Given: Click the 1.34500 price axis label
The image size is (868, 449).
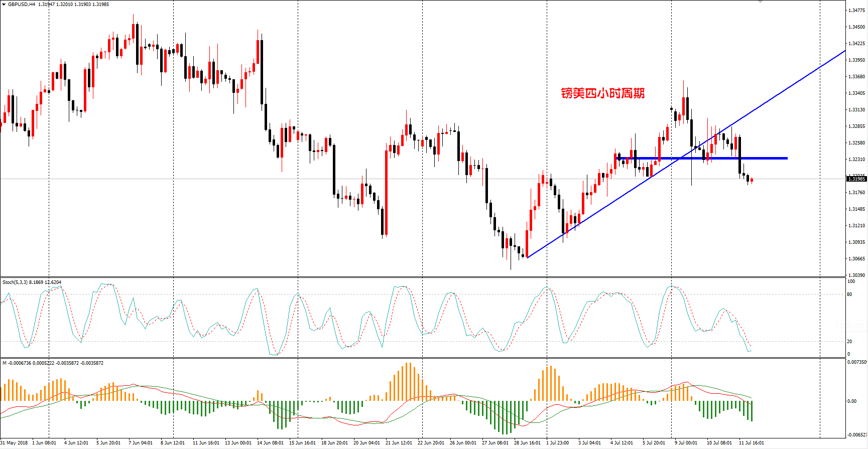Looking at the screenshot, I should [856, 27].
